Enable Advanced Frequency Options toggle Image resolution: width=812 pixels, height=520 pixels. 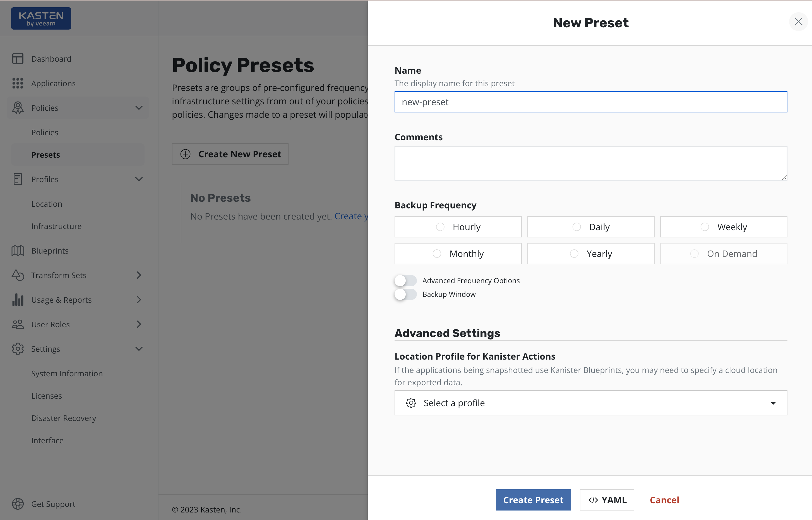click(x=405, y=281)
